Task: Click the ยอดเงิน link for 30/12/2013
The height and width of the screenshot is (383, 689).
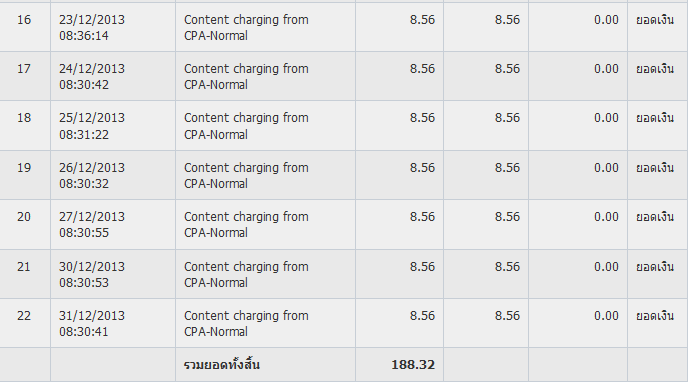Action: click(655, 267)
